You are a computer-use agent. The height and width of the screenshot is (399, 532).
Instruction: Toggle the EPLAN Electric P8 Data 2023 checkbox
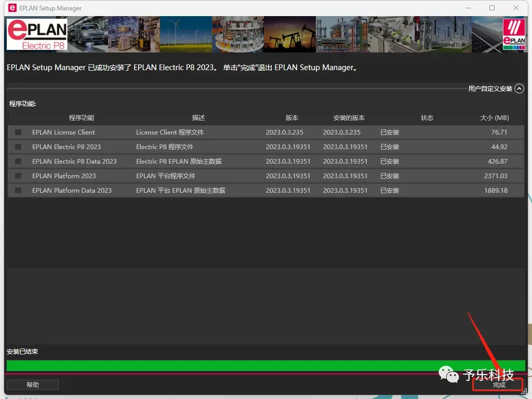pos(18,162)
